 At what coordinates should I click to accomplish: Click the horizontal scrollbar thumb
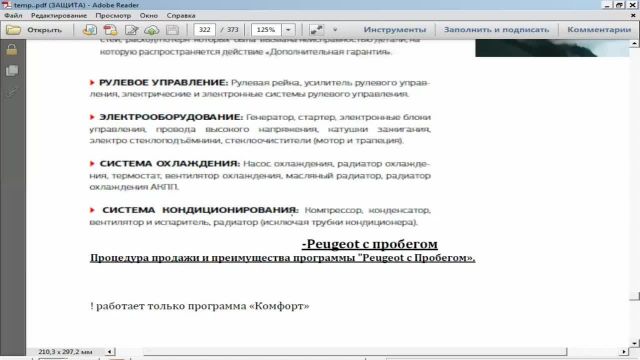355,351
